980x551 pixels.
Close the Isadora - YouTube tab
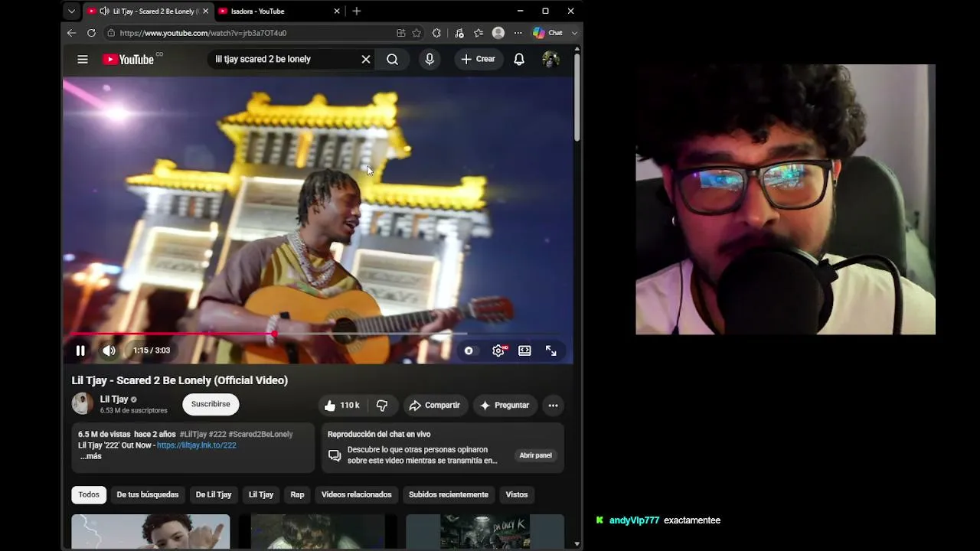[337, 11]
